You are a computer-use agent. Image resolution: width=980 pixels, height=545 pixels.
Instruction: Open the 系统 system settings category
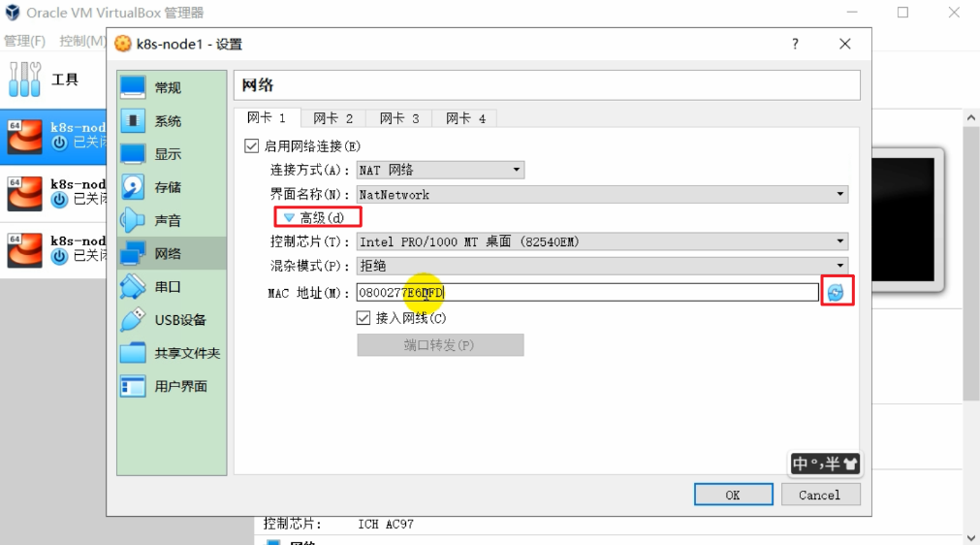click(x=172, y=120)
